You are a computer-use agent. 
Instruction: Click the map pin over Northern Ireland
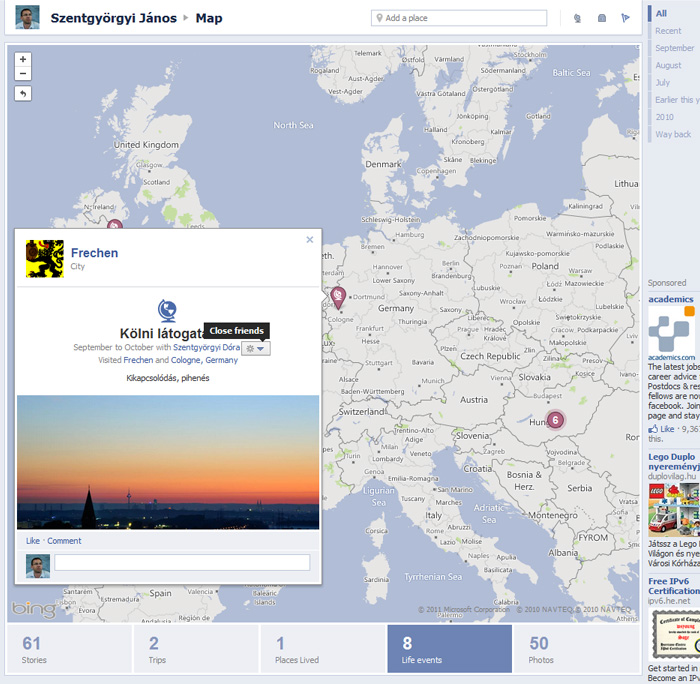point(114,224)
